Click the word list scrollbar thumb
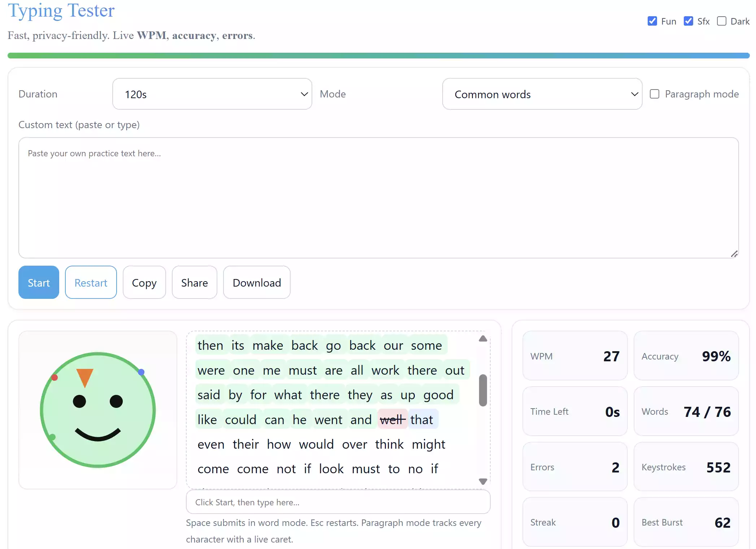The image size is (756, 549). [x=483, y=390]
